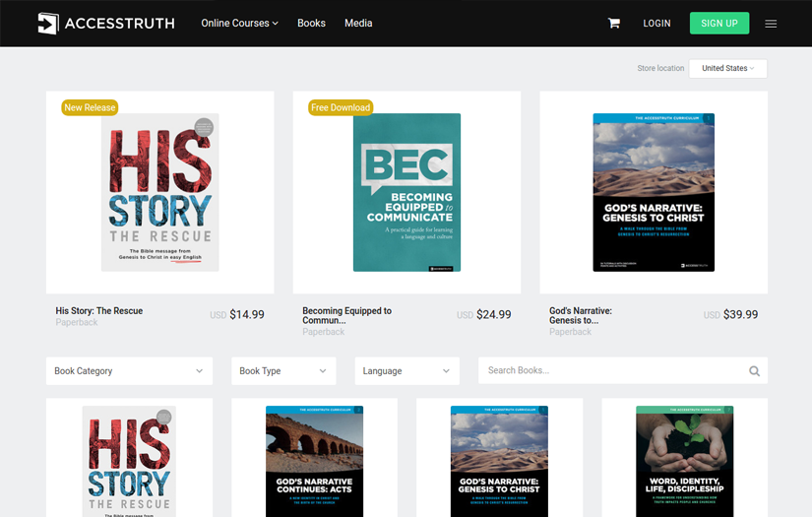Open the featured His Story book cover
Viewport: 812px width, 517px height.
pos(160,192)
